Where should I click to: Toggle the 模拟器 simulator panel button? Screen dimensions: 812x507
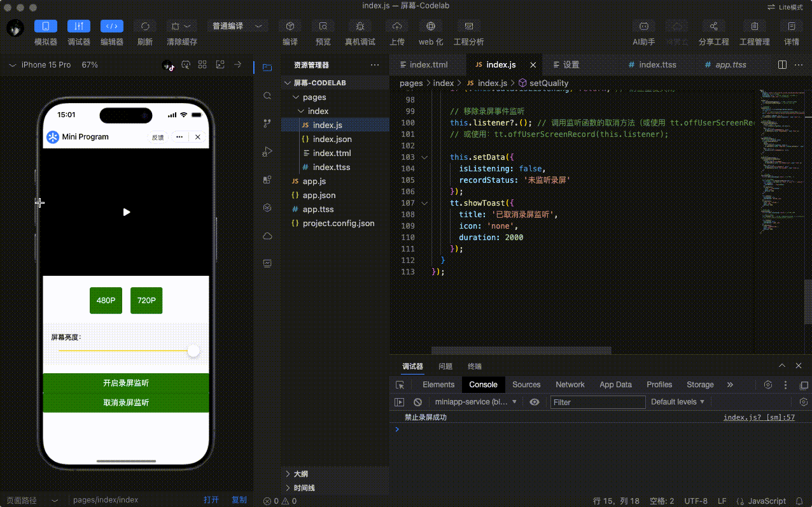tap(46, 26)
